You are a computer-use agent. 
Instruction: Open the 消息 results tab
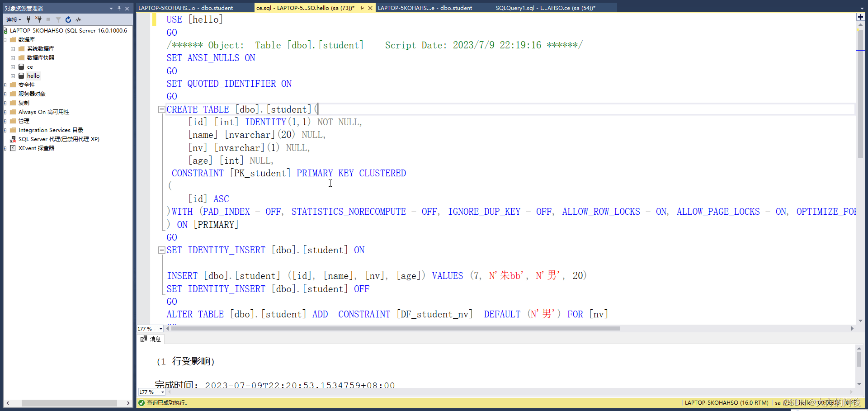coord(151,339)
